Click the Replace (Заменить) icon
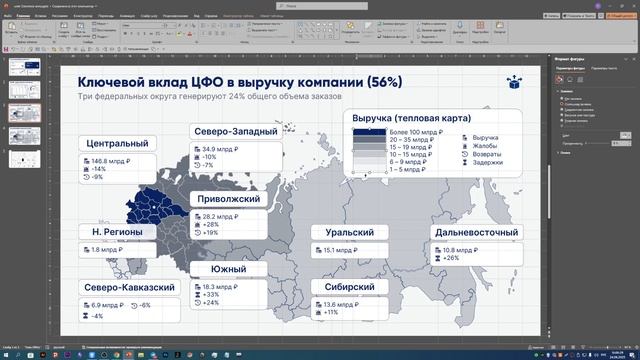Image resolution: width=640 pixels, height=360 pixels. pos(419,30)
